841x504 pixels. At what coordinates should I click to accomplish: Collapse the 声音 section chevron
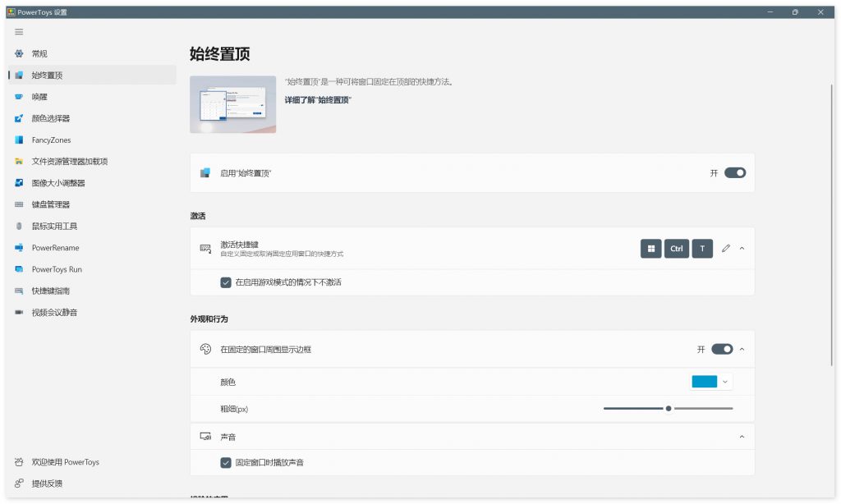coord(742,437)
